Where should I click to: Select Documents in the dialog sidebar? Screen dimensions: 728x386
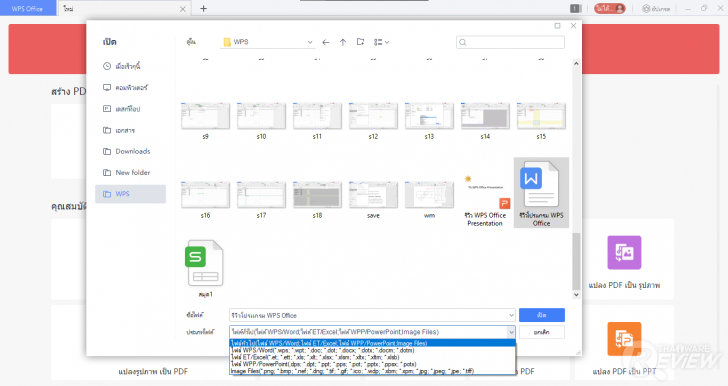119,131
